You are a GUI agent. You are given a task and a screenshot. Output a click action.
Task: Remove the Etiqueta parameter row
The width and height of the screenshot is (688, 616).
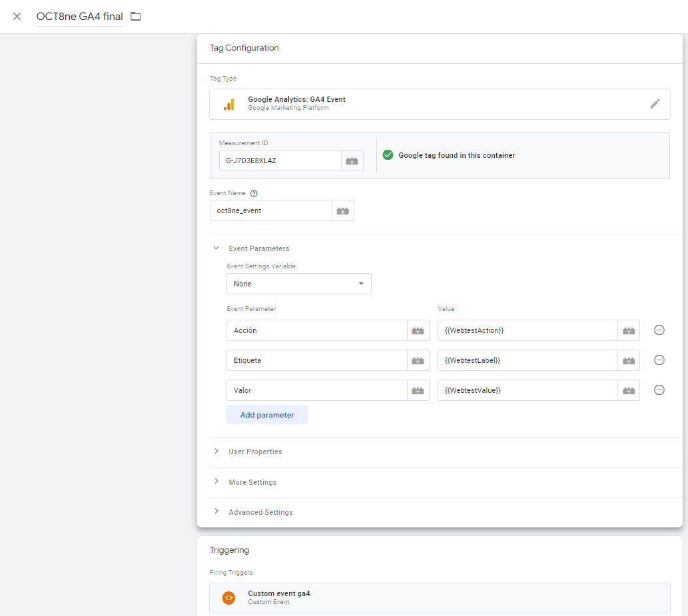[659, 360]
